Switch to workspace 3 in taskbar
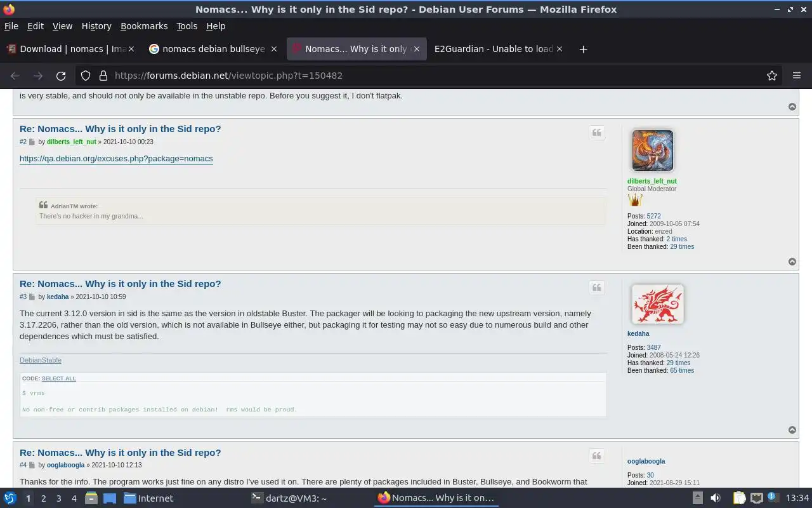The height and width of the screenshot is (508, 812). click(x=59, y=498)
